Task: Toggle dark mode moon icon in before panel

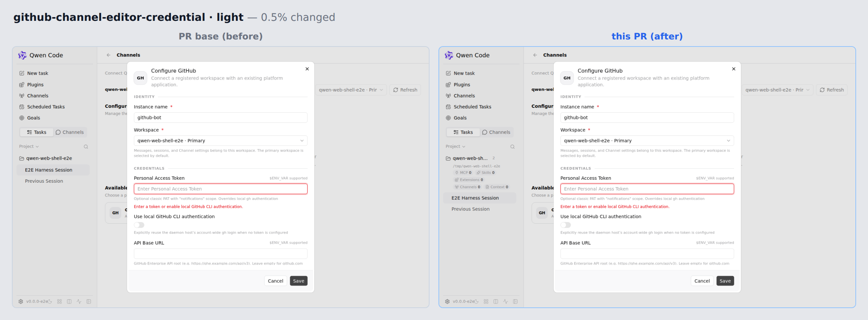Action: click(50, 301)
